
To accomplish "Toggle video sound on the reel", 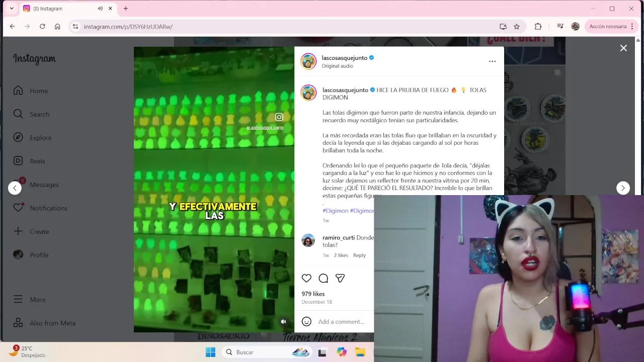I will pyautogui.click(x=283, y=322).
